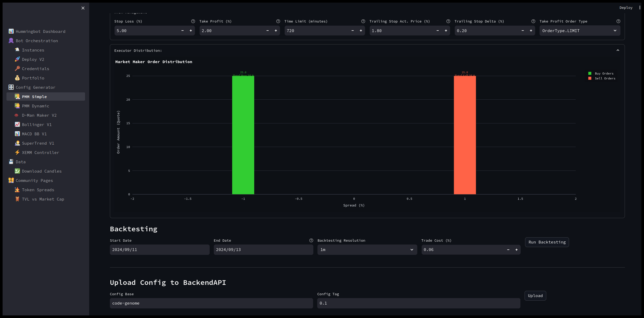Viewport: 644px width, 318px height.
Task: Increase Stop Loss value with plus button
Action: tap(191, 31)
